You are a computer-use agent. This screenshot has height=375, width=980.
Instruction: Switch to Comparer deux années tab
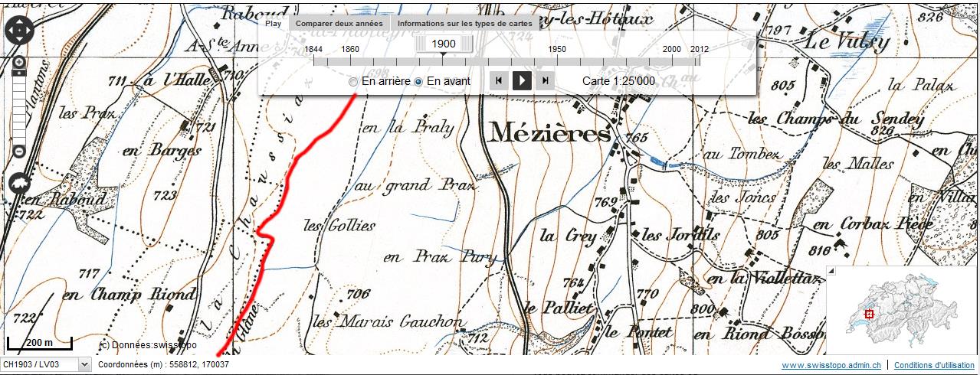[x=339, y=23]
